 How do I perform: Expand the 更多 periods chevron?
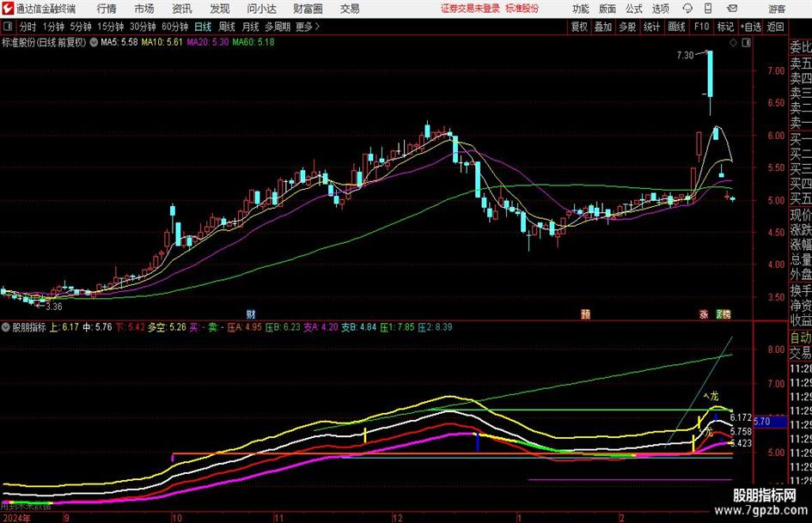(x=317, y=27)
